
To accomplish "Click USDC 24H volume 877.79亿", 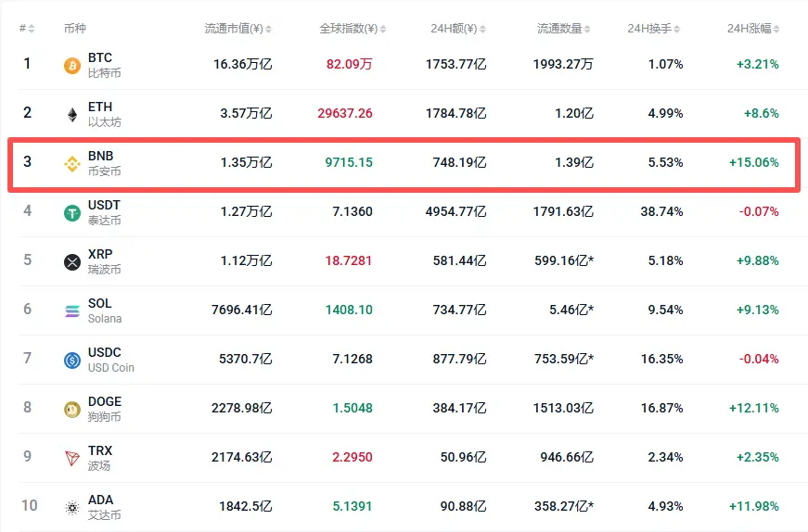I will [459, 359].
